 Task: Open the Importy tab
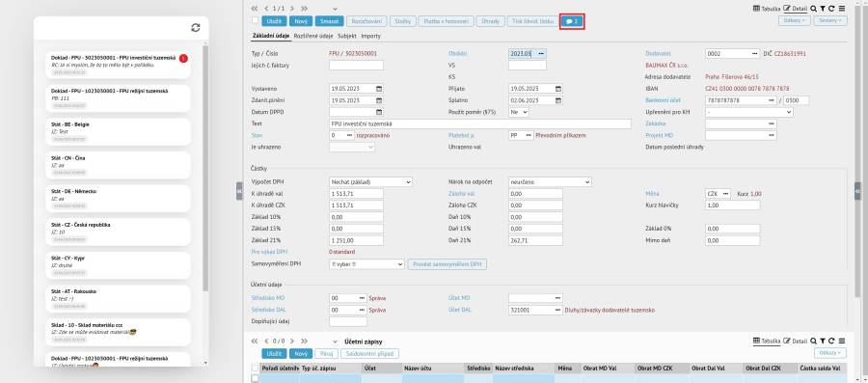click(x=371, y=36)
